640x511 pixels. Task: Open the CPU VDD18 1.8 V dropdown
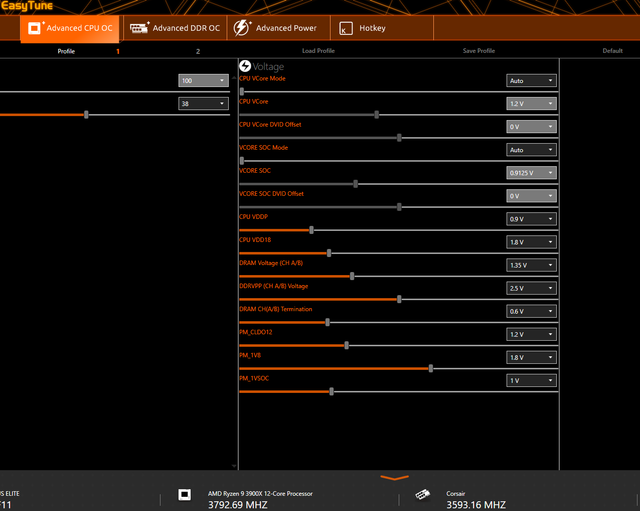click(x=531, y=242)
